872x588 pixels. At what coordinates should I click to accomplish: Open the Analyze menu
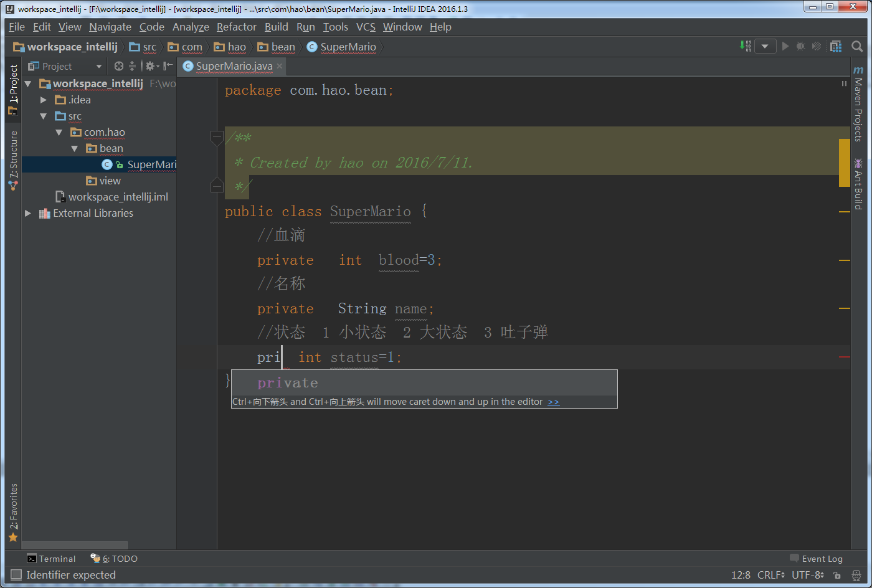click(x=191, y=27)
